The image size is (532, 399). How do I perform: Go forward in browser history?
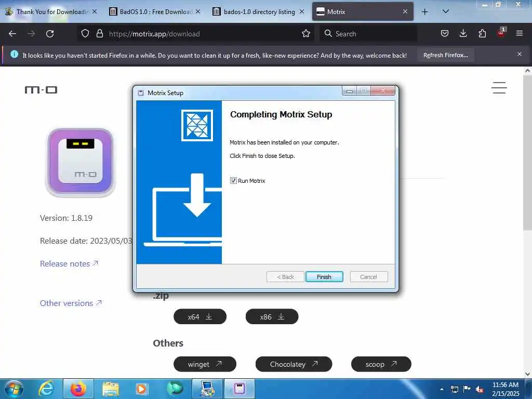(31, 34)
